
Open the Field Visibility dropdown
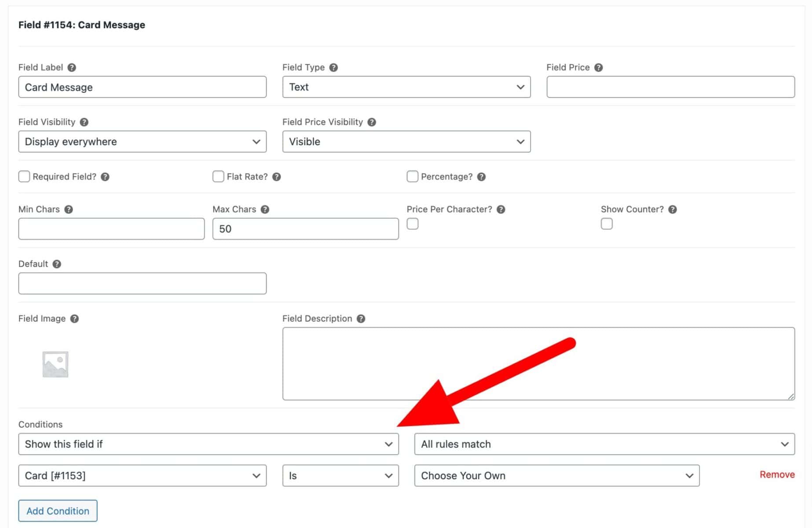pos(143,141)
